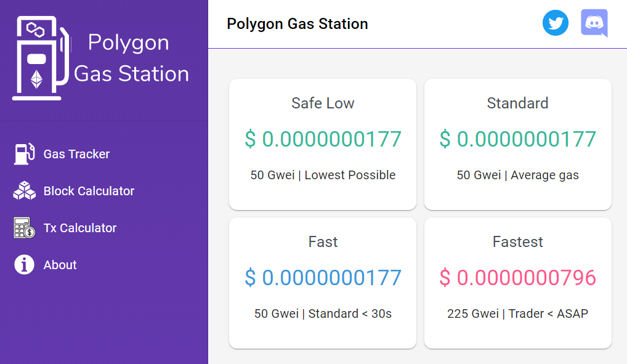Click the 225 Gwei Trader text
627x364 pixels.
pos(518,313)
